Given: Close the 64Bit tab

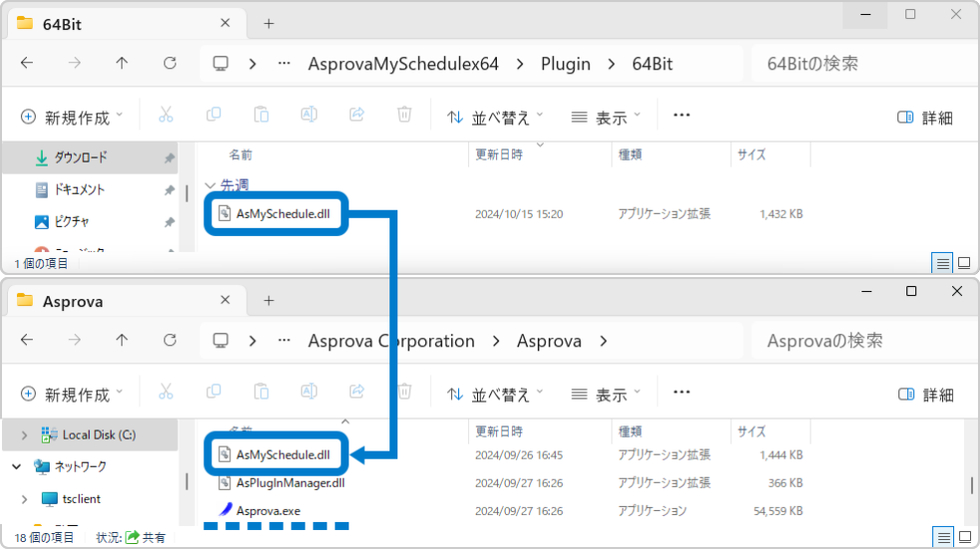Looking at the screenshot, I should [x=226, y=23].
